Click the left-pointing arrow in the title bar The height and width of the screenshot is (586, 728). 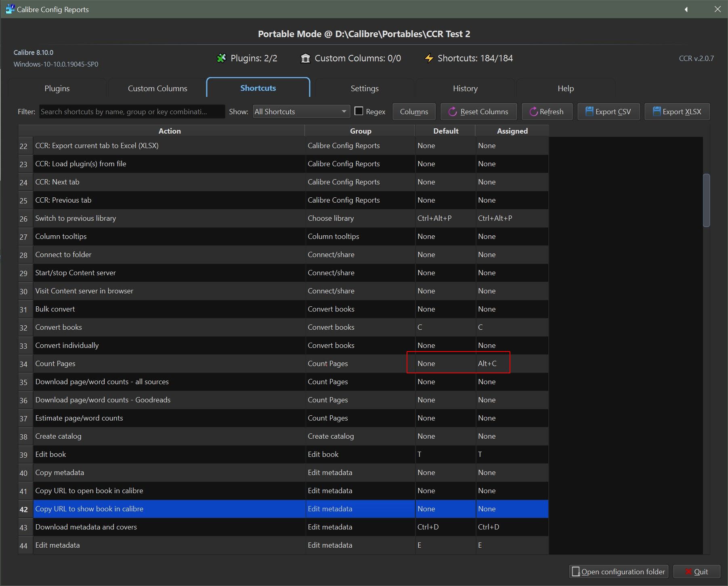click(x=686, y=9)
